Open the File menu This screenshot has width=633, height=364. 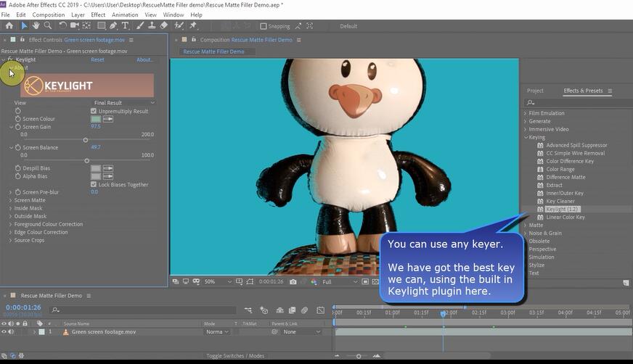click(x=6, y=15)
